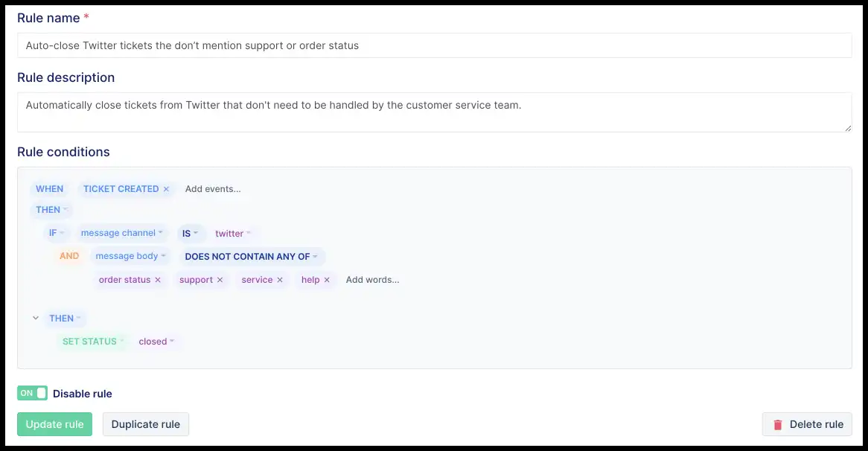Screen dimensions: 868x451
Task: Click the Rule name input field
Action: point(435,45)
